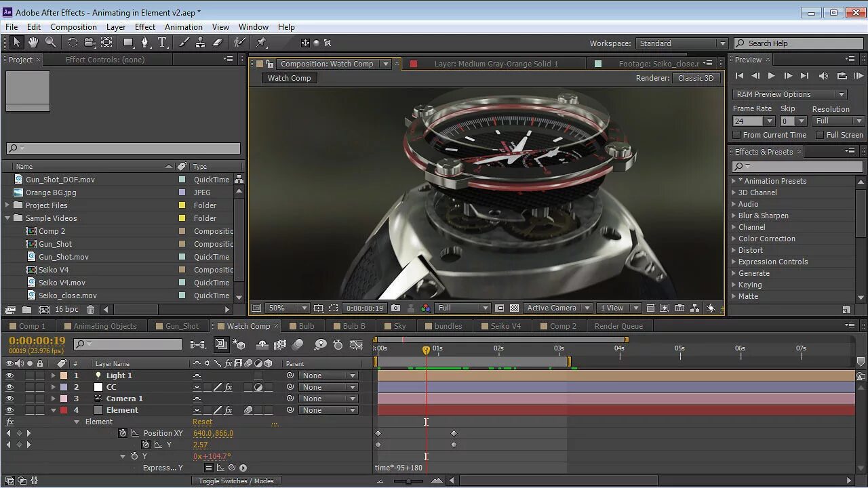This screenshot has height=488, width=868.
Task: Enable the From Current Time checkbox
Action: pyautogui.click(x=737, y=135)
